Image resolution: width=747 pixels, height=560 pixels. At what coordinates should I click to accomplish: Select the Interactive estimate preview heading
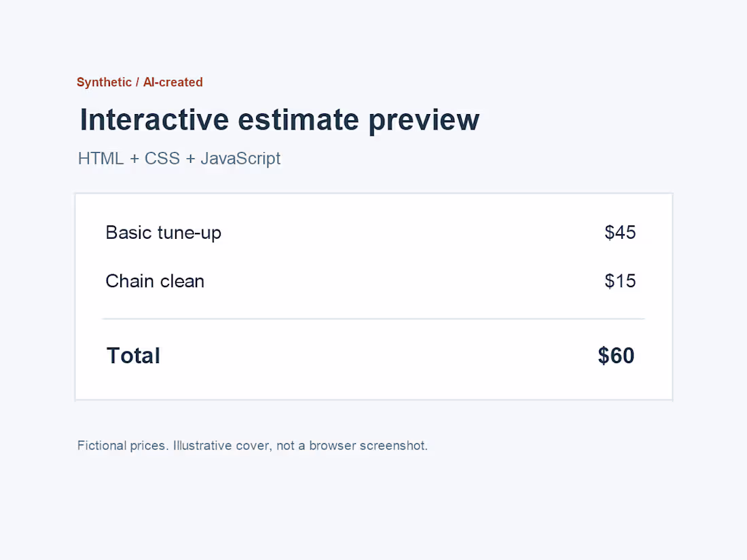click(x=280, y=119)
